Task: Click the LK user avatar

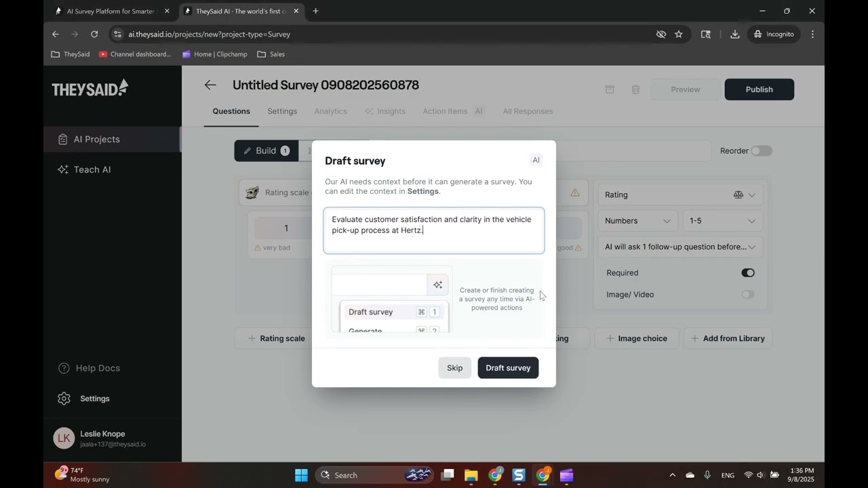Action: point(64,439)
